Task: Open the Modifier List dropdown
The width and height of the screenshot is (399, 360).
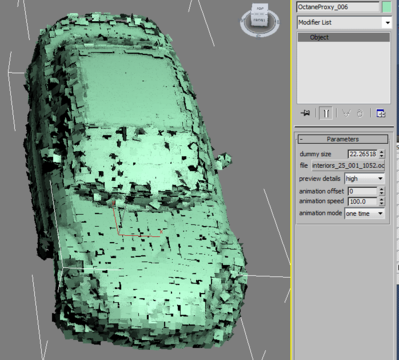Action: point(344,23)
